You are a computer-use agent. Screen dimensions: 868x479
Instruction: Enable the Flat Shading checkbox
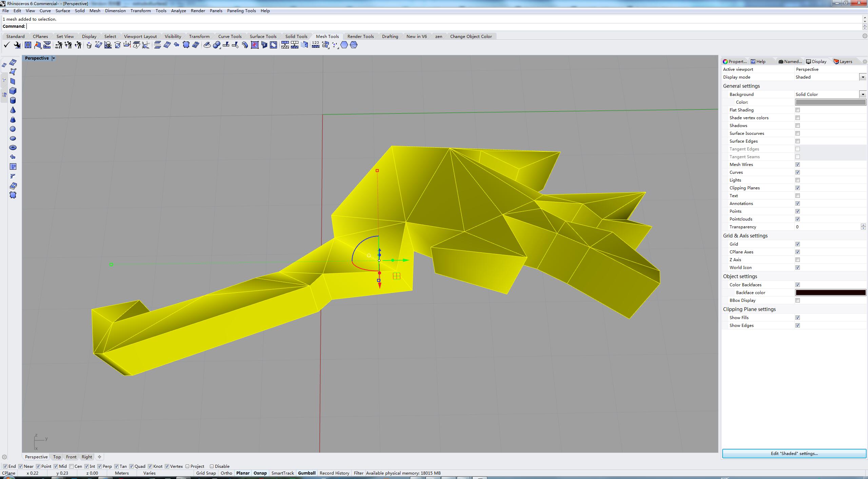click(798, 110)
